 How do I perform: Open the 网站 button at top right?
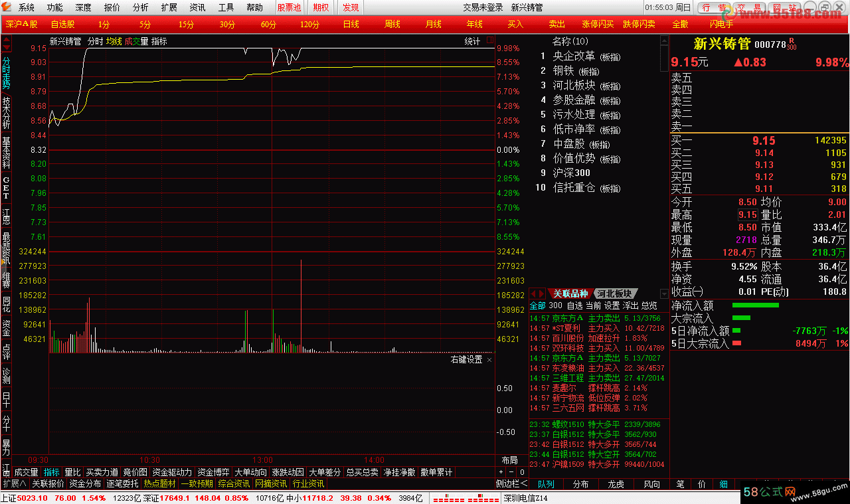pyautogui.click(x=786, y=7)
